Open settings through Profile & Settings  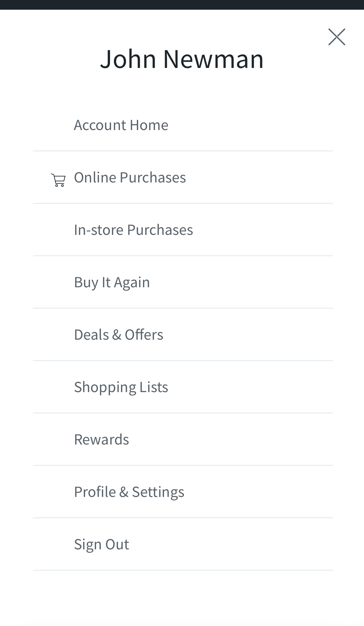click(x=129, y=491)
